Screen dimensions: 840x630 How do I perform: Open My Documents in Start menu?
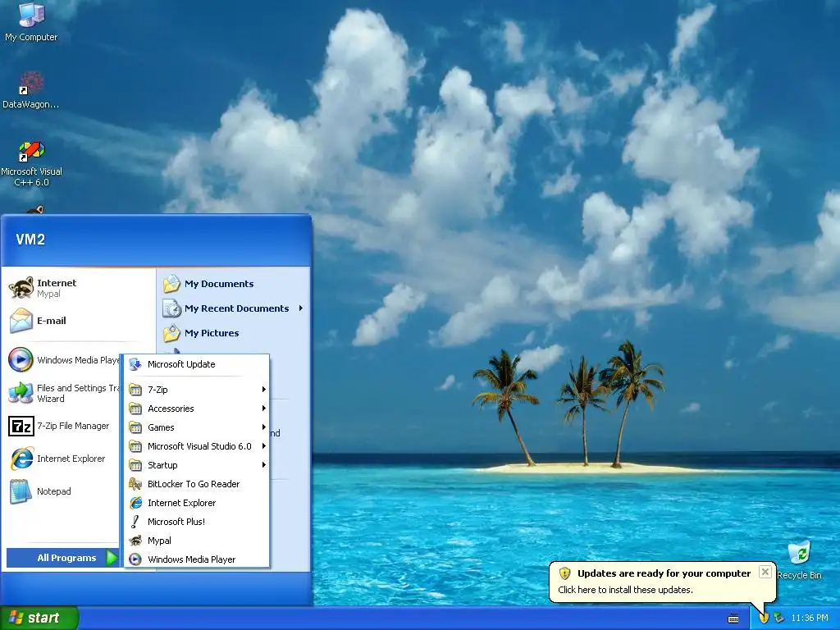pos(234,283)
